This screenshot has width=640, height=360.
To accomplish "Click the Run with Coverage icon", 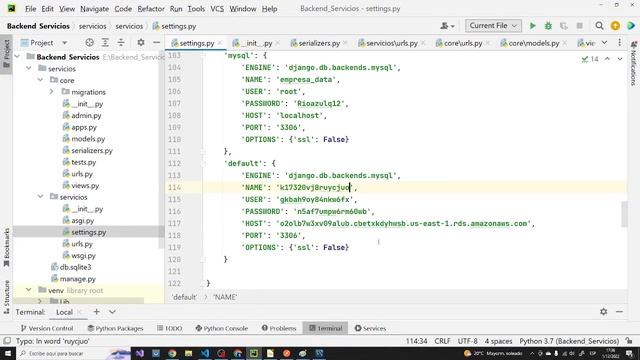I will point(564,26).
